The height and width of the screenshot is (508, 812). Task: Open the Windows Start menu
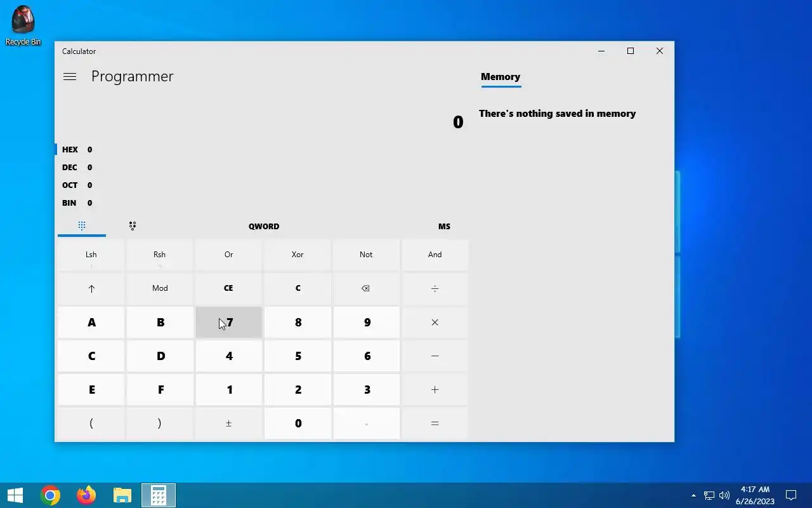tap(15, 495)
